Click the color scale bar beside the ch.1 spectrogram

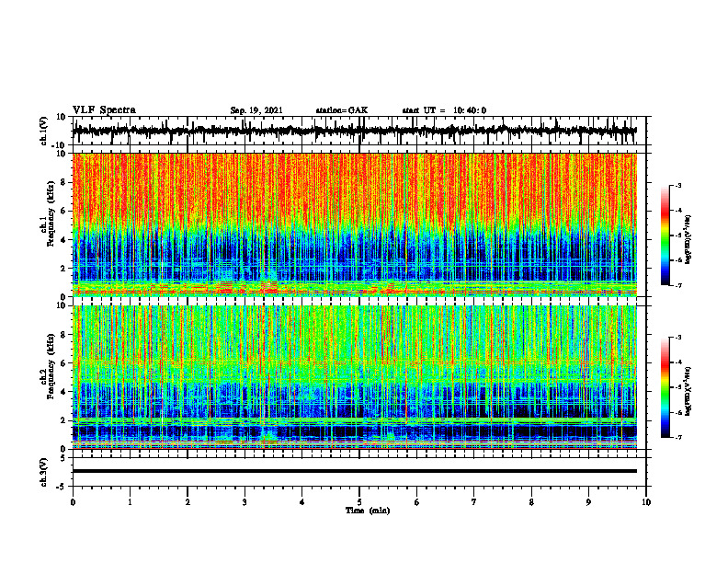[665, 236]
